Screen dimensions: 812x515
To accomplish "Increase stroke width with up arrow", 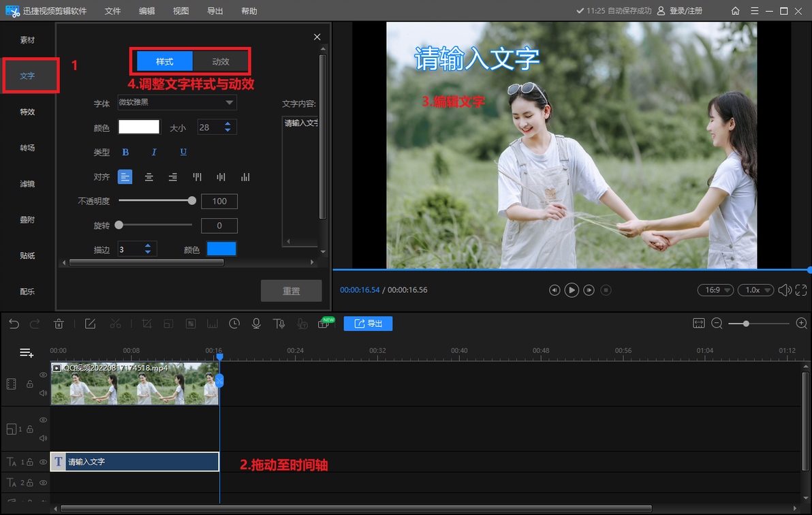I will pos(148,246).
